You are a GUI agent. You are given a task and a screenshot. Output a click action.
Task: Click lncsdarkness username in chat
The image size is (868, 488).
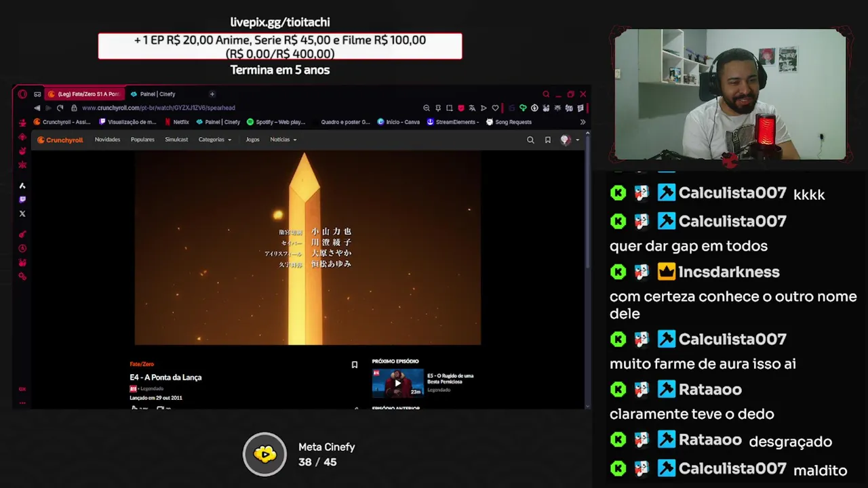coord(729,272)
